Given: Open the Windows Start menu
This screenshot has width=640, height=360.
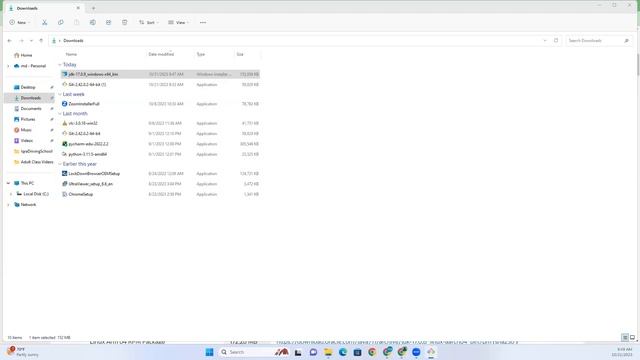Looking at the screenshot, I should (x=209, y=352).
